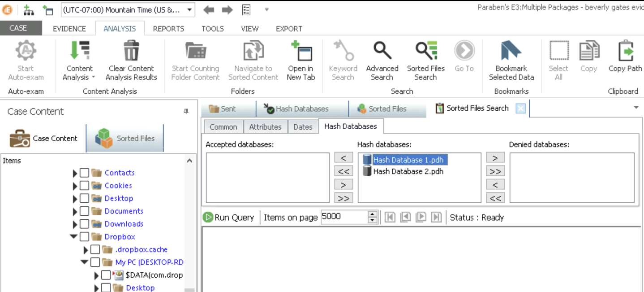The height and width of the screenshot is (292, 644).
Task: Click Select All in Clipboard group
Action: (558, 61)
